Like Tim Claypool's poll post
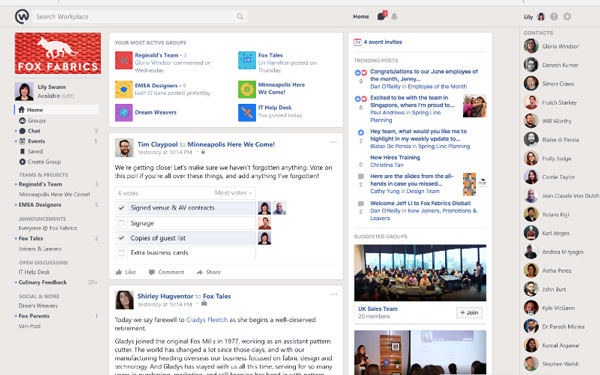 (x=126, y=272)
